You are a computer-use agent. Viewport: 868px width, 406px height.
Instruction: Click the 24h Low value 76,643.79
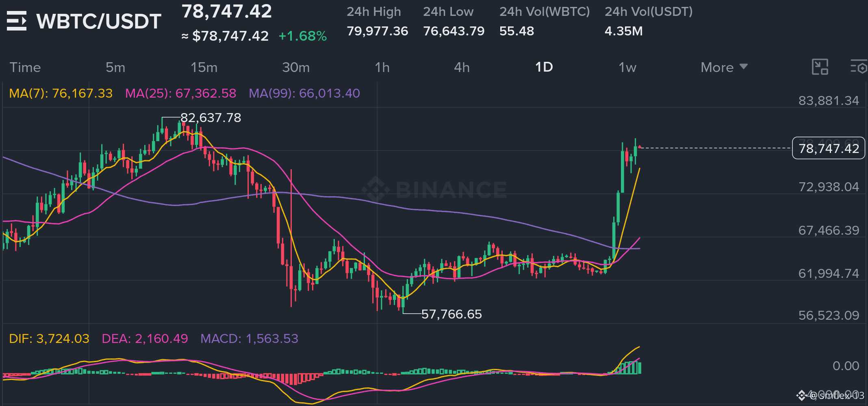pyautogui.click(x=454, y=31)
